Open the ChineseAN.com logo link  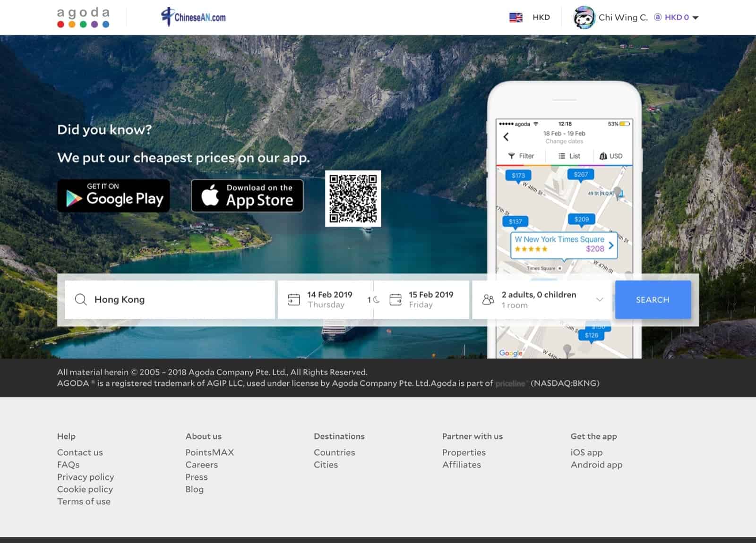(193, 17)
